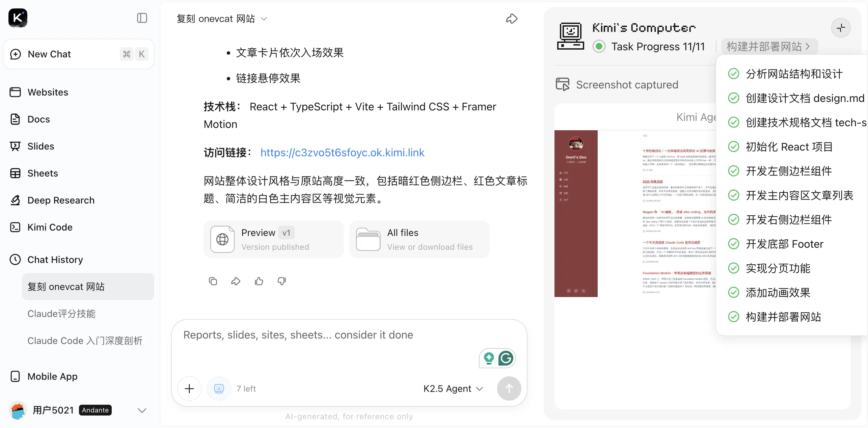868x428 pixels.
Task: Click the Preview globe icon
Action: coord(222,239)
